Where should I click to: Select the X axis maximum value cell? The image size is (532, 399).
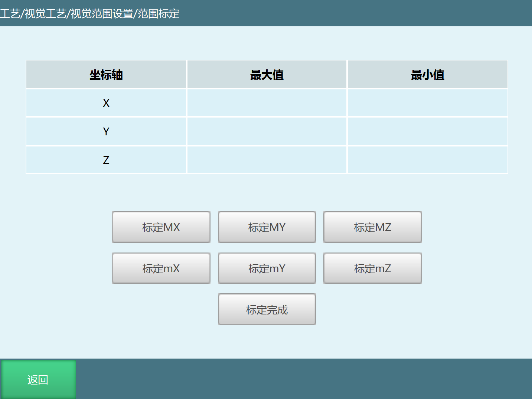(x=267, y=103)
